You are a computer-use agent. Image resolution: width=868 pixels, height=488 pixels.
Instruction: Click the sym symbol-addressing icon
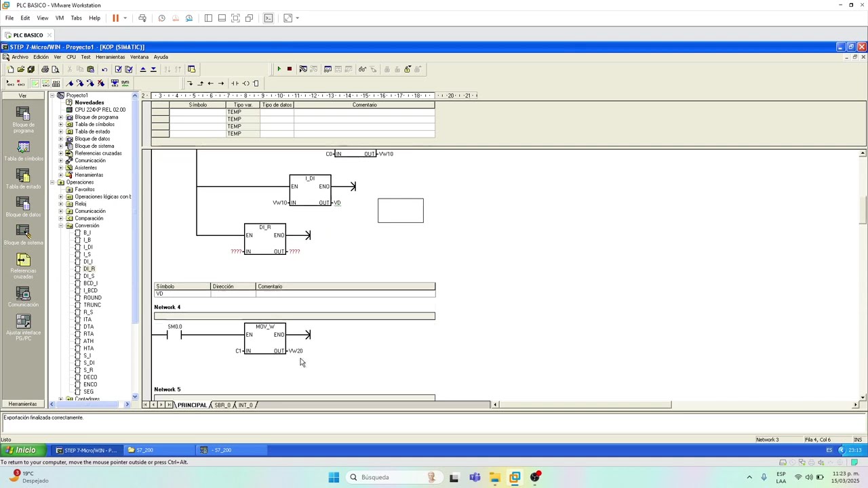click(x=125, y=83)
